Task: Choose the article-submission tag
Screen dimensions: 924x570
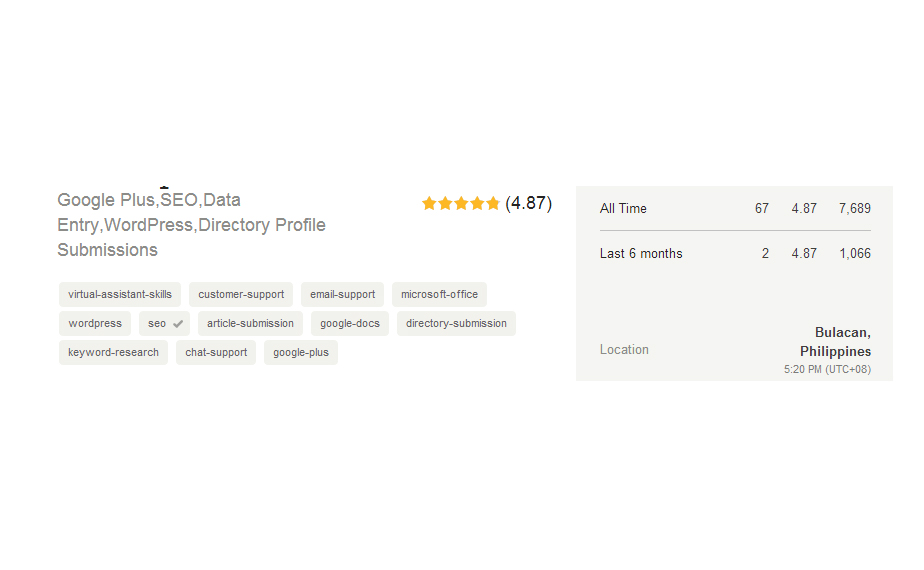Action: pos(250,324)
